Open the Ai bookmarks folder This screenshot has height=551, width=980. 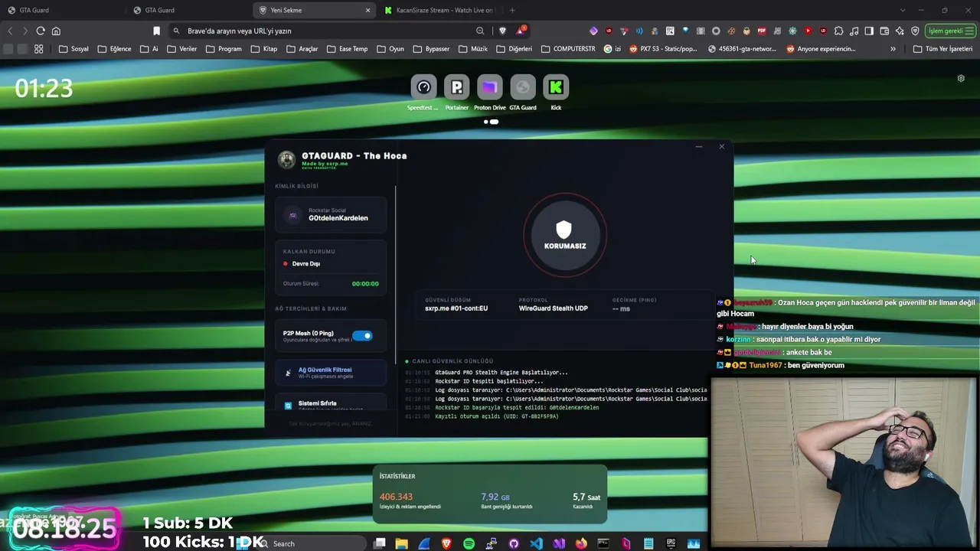pyautogui.click(x=149, y=49)
